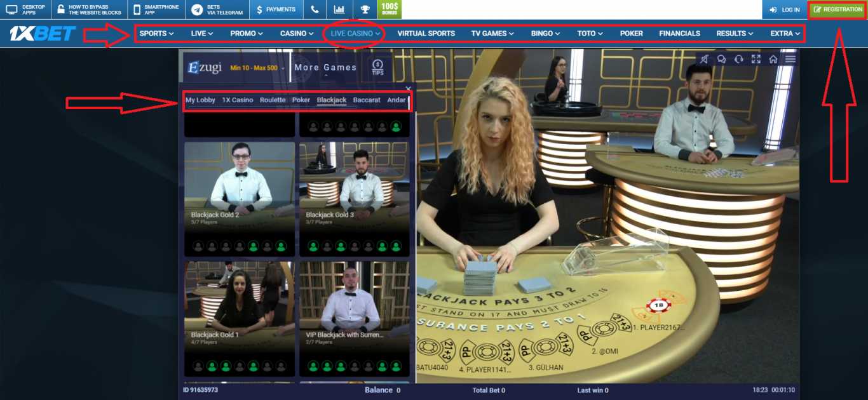Click the Balance 0 status text
Viewport: 868px width, 400px height.
point(383,390)
